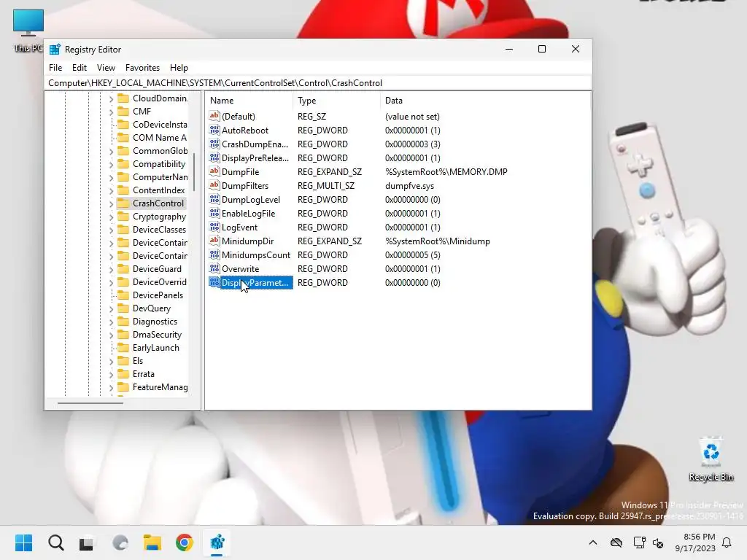Click the %SystemRoot%\Minidump data cell

(x=438, y=241)
